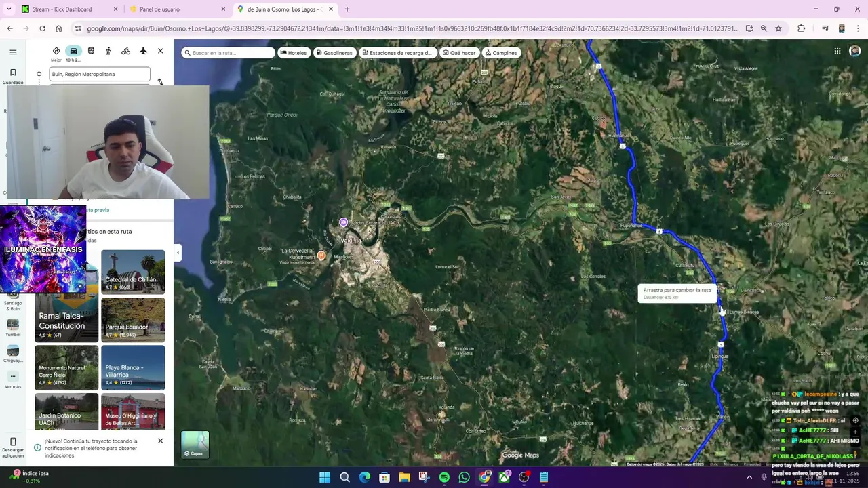Open the Parque Ecuador place card
Image resolution: width=868 pixels, height=488 pixels.
(x=133, y=319)
